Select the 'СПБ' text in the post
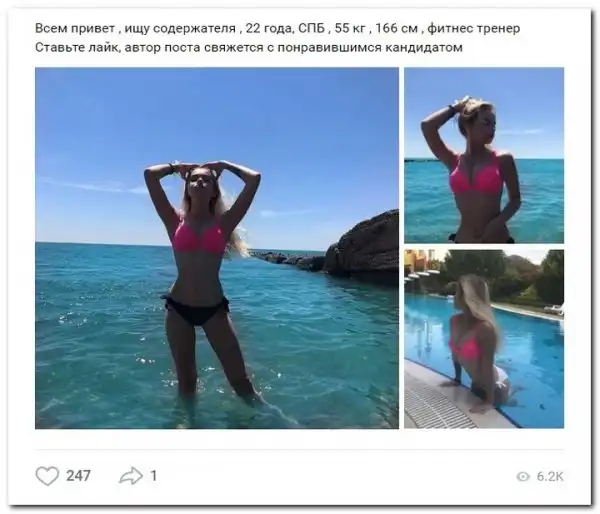Image resolution: width=600 pixels, height=514 pixels. point(311,28)
